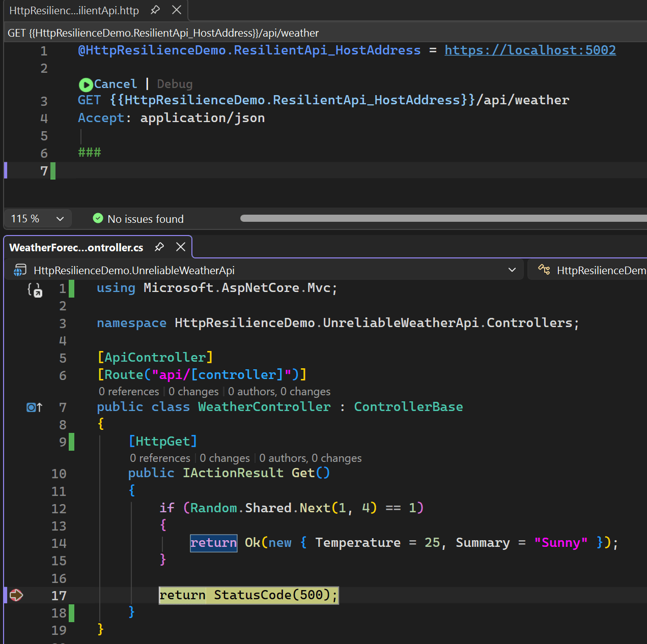Click the inheritance margin icon on line 7
Image resolution: width=647 pixels, height=644 pixels.
(x=34, y=407)
